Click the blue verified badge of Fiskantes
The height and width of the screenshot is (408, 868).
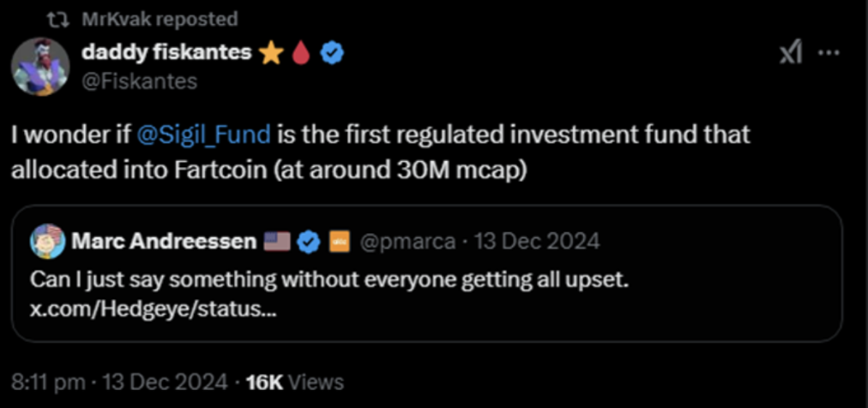(x=334, y=53)
